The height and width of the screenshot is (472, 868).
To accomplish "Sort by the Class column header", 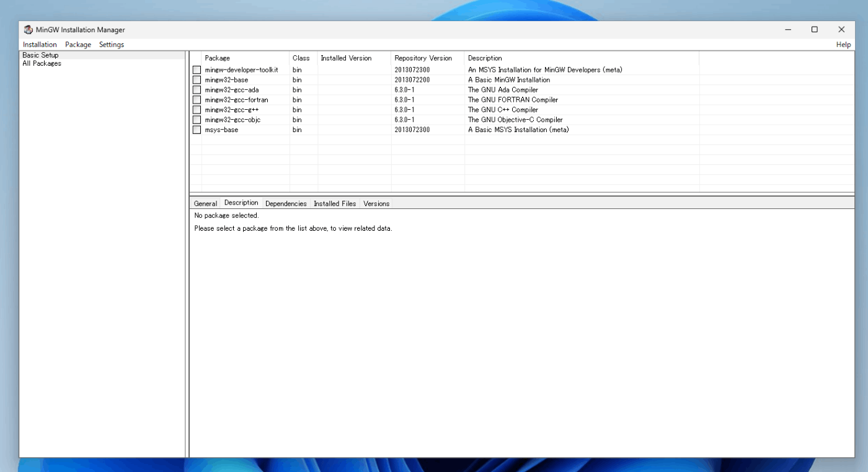I will click(x=304, y=58).
